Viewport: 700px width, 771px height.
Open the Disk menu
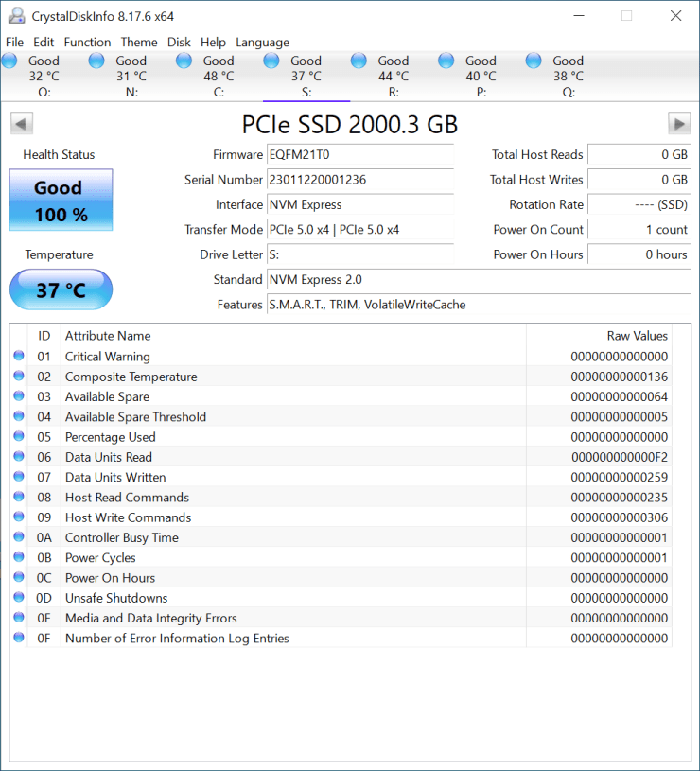click(x=179, y=43)
